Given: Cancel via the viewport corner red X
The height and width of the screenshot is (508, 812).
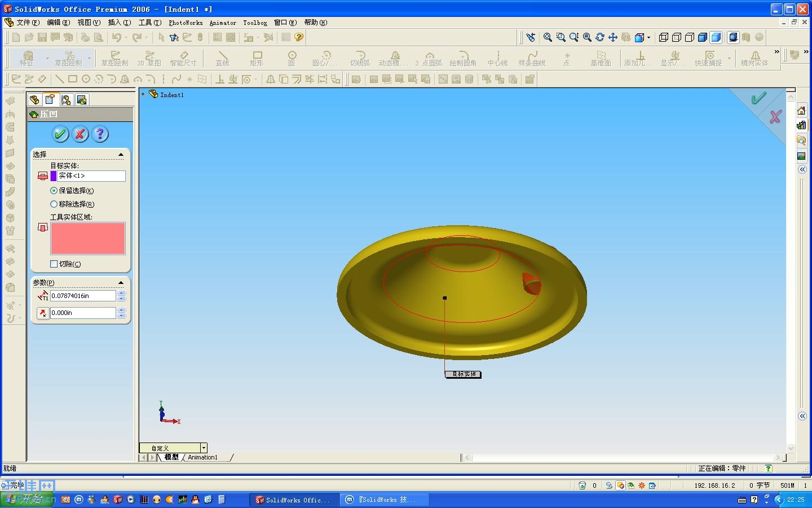Looking at the screenshot, I should click(775, 117).
